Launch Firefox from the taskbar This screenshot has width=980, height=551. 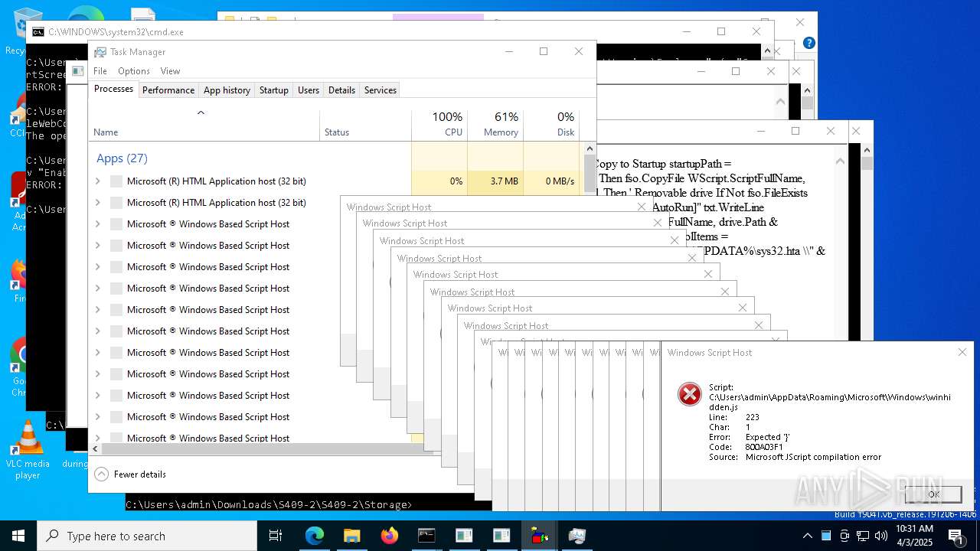[x=389, y=536]
